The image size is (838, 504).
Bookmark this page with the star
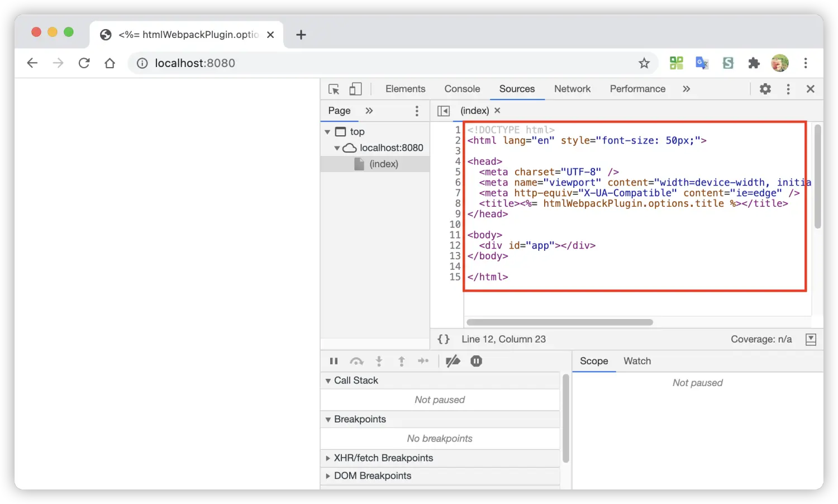[644, 63]
